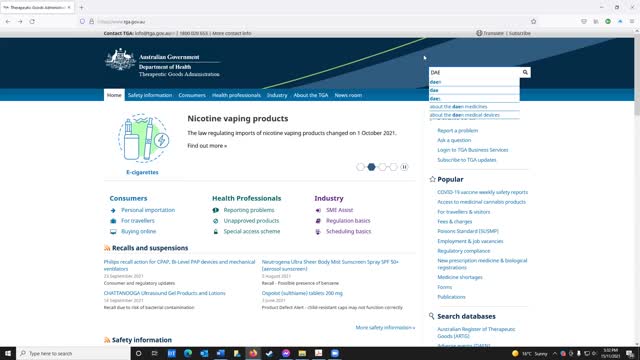Open the Philips recall action for CPAP link
This screenshot has width=640, height=360.
(179, 265)
